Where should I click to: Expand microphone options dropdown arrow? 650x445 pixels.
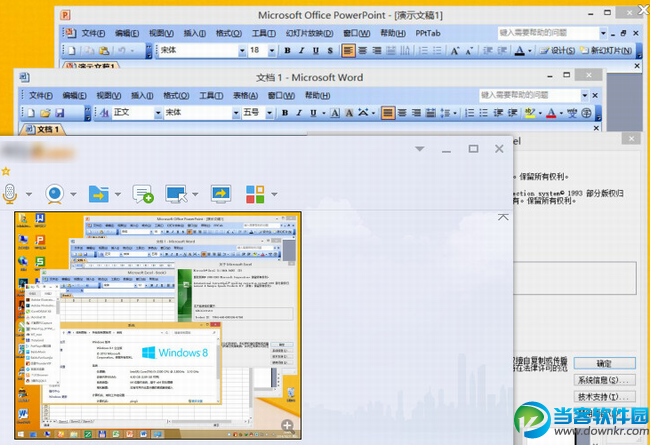tap(29, 194)
